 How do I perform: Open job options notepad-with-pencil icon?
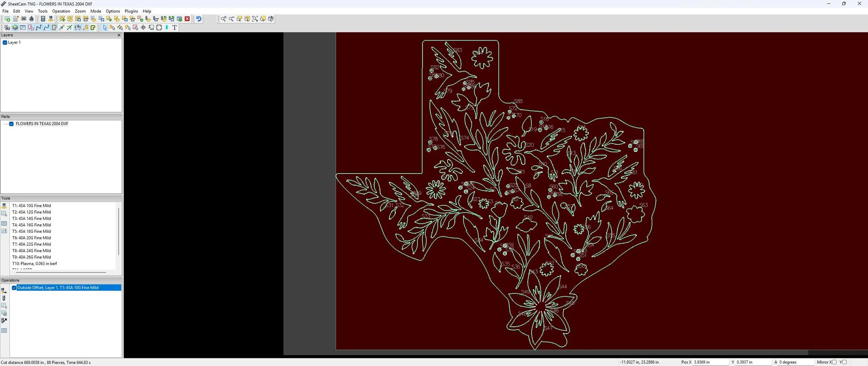16,19
